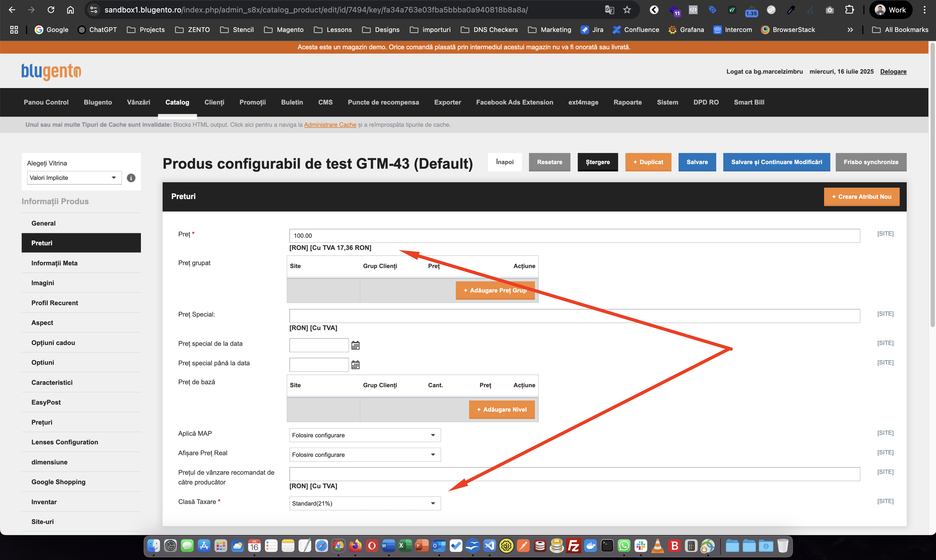Open the Jira bookmark
This screenshot has height=560, width=936.
pyautogui.click(x=592, y=30)
